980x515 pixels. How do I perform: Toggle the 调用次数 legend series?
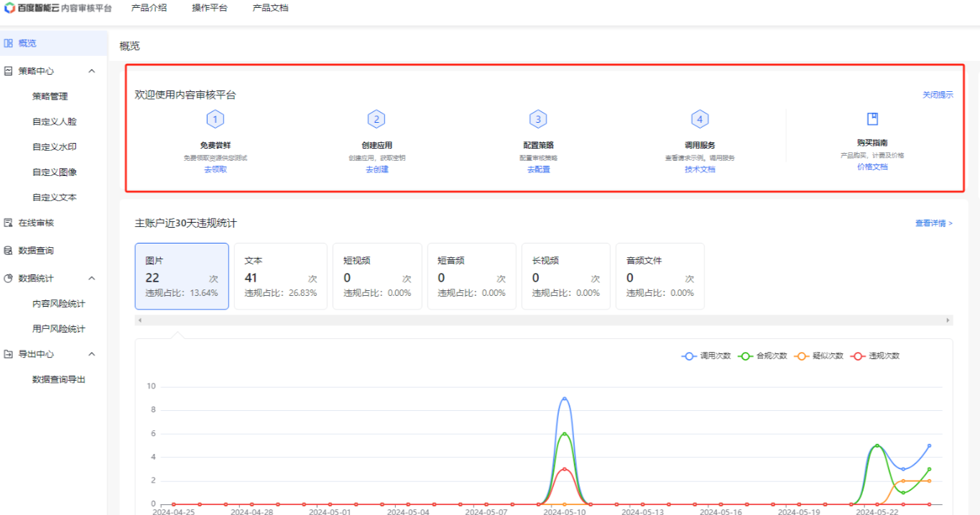coord(706,356)
